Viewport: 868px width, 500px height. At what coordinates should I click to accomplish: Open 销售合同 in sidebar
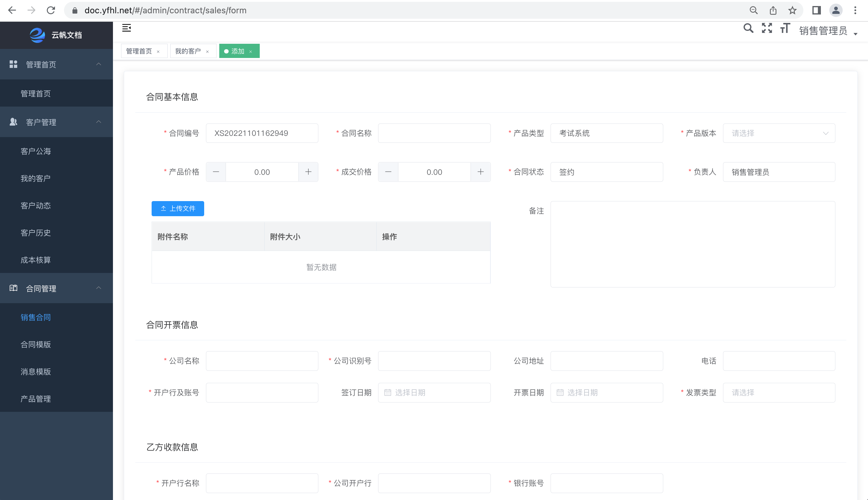(x=56, y=317)
